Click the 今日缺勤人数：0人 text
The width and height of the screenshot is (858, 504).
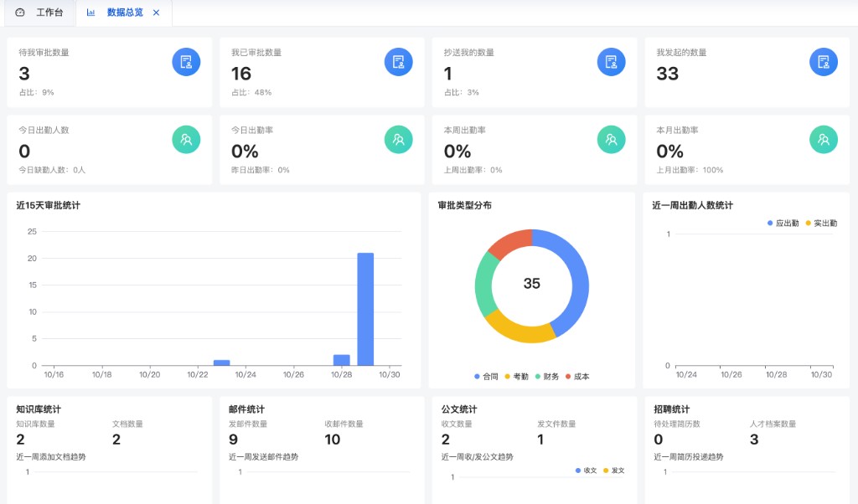tap(52, 170)
